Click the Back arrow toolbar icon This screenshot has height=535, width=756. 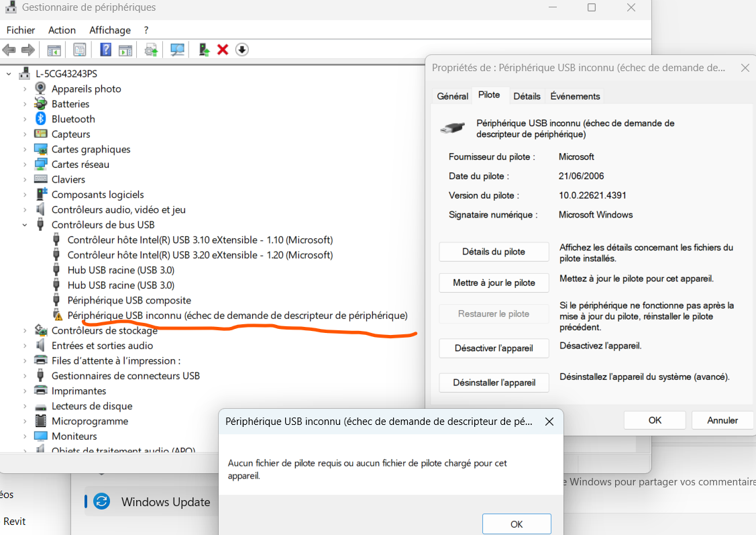(x=9, y=50)
